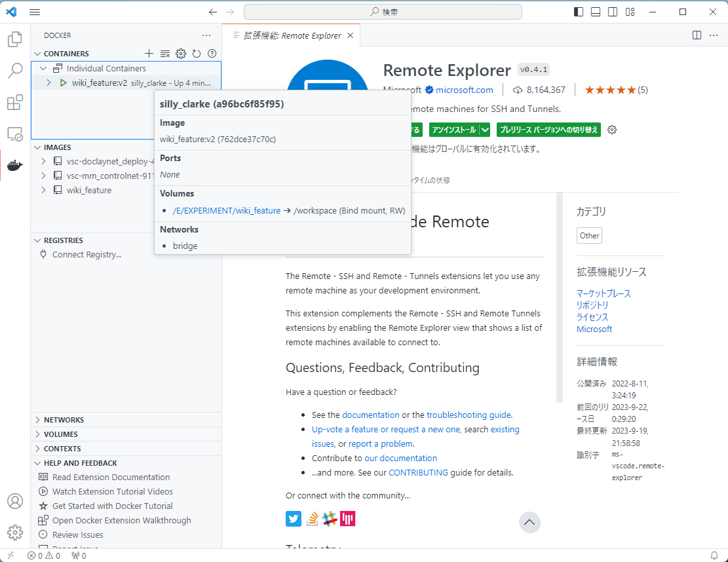
Task: Open the Stack Overflow community icon
Action: 312,518
